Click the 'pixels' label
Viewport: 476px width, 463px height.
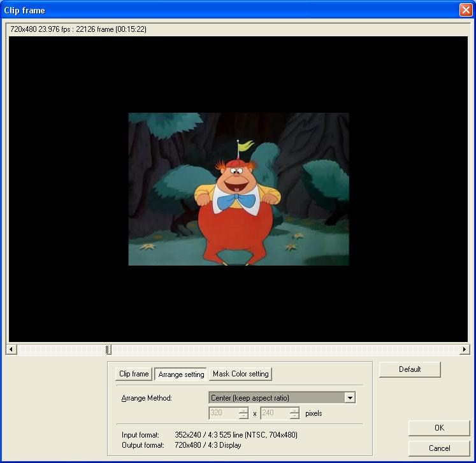pos(314,413)
